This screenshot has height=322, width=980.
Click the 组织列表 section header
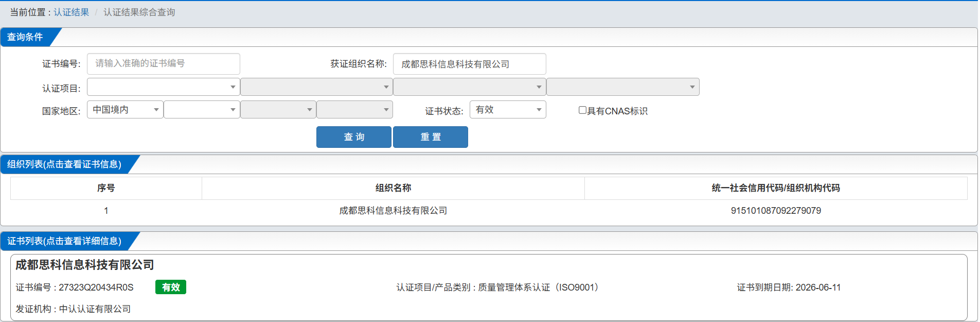click(64, 164)
